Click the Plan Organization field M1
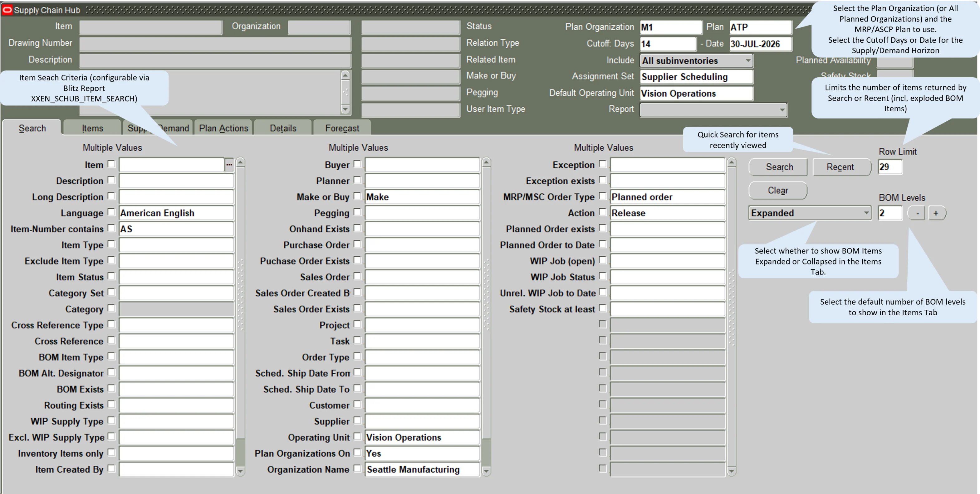Image resolution: width=980 pixels, height=494 pixels. pyautogui.click(x=670, y=27)
